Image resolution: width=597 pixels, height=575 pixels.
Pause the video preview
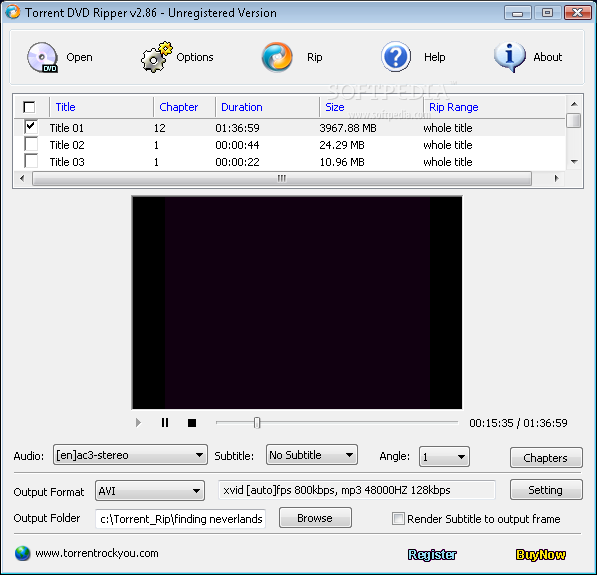click(x=165, y=423)
